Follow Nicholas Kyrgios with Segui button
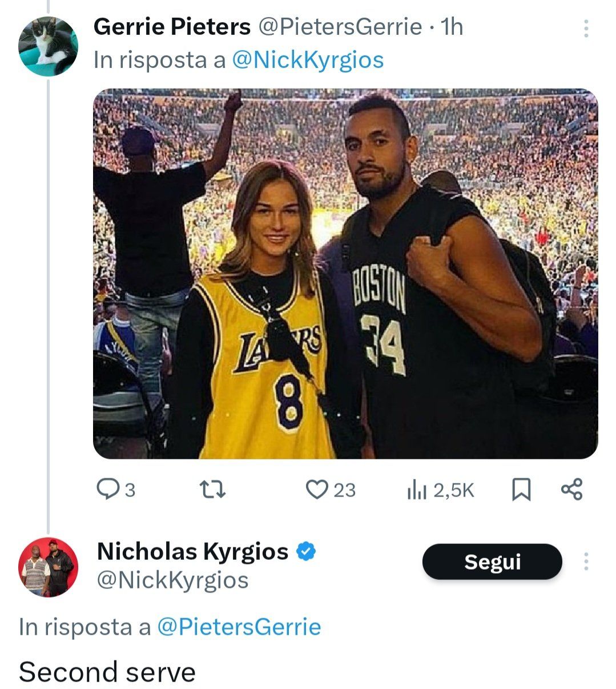The height and width of the screenshot is (689, 616). click(492, 562)
